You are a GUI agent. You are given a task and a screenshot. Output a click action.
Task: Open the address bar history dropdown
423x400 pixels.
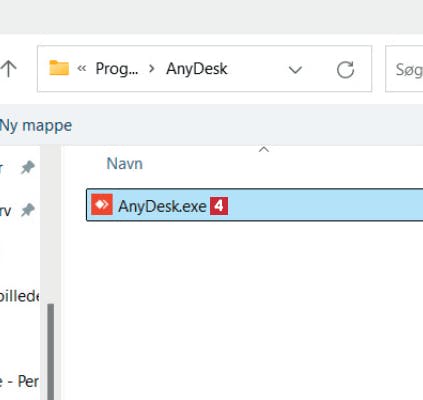[x=295, y=70]
